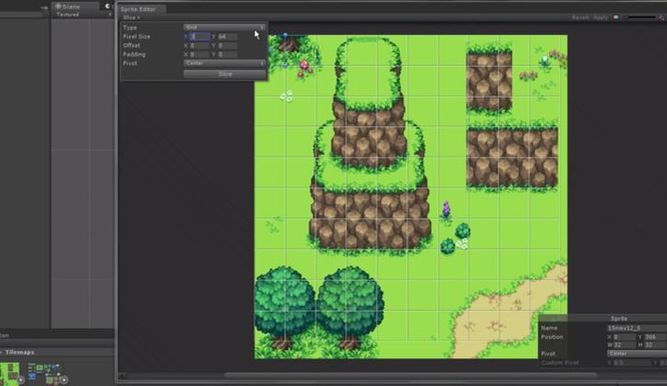Click the Position Y field in the Sprite info panel
This screenshot has height=386, width=667.
point(656,337)
